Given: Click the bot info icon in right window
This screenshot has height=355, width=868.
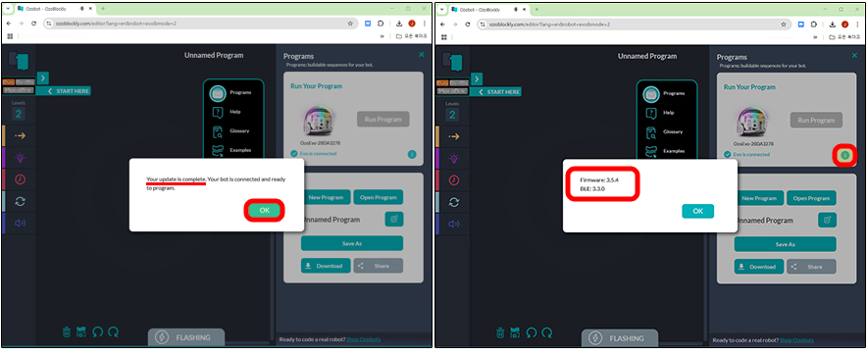Looking at the screenshot, I should [x=844, y=156].
